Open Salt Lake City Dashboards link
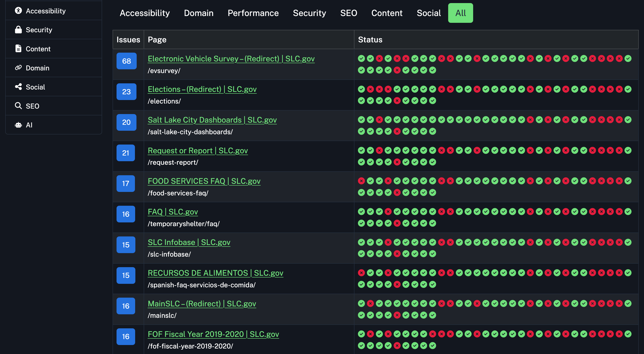This screenshot has width=644, height=354. pos(212,120)
